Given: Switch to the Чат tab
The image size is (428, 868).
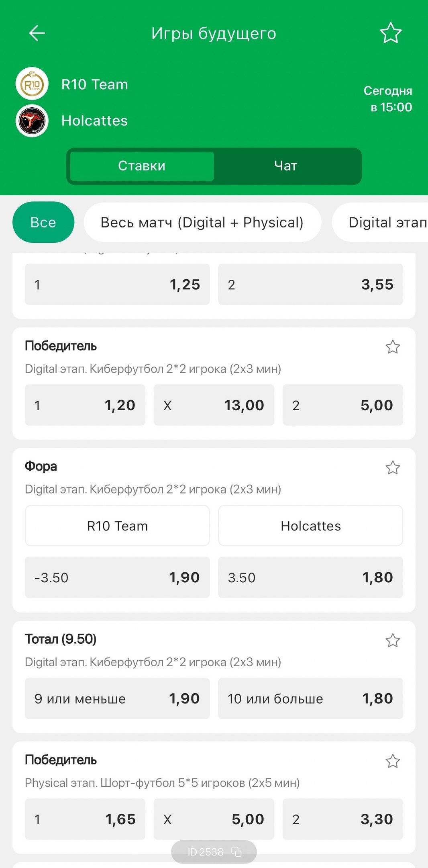Looking at the screenshot, I should point(286,166).
